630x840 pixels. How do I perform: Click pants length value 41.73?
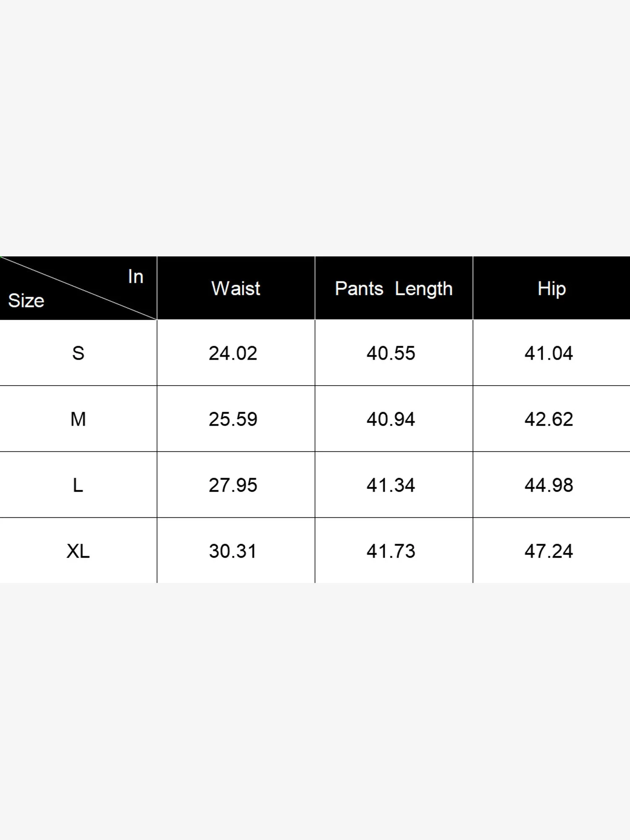391,551
